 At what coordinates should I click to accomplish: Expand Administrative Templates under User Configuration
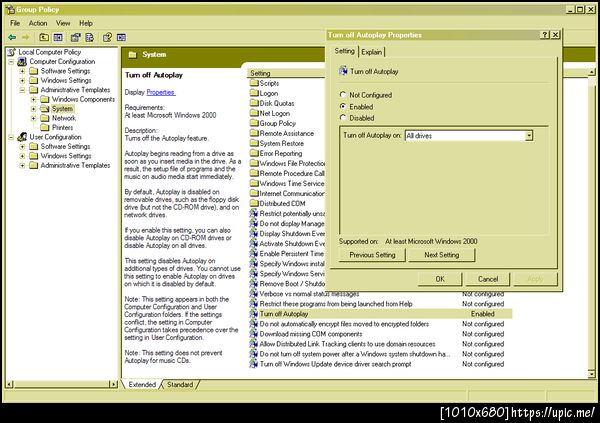pyautogui.click(x=23, y=165)
